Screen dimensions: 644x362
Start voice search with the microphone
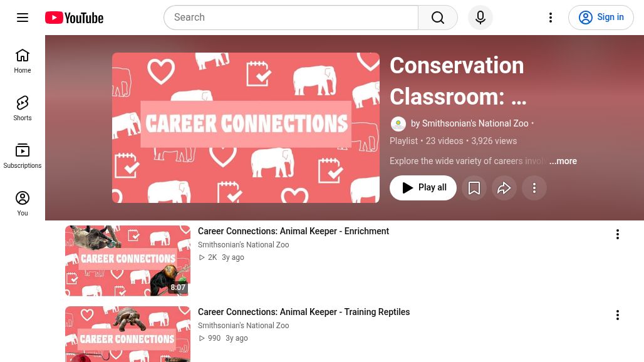pyautogui.click(x=480, y=18)
